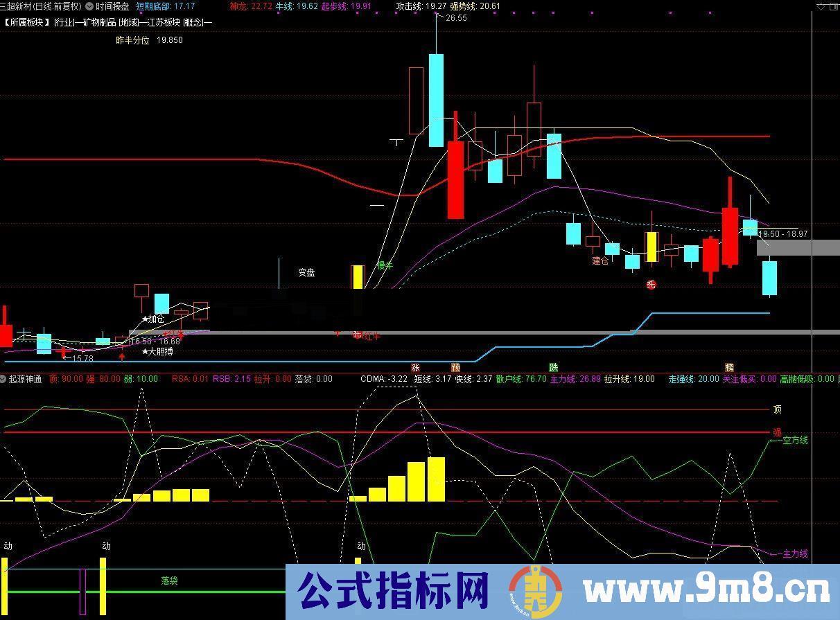Select the 起源神通 indicator icon

pyautogui.click(x=23, y=379)
